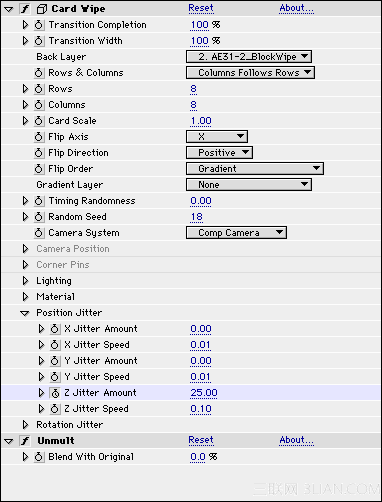Click the Flip Axis stopwatch
Image resolution: width=382 pixels, height=502 pixels.
click(39, 137)
